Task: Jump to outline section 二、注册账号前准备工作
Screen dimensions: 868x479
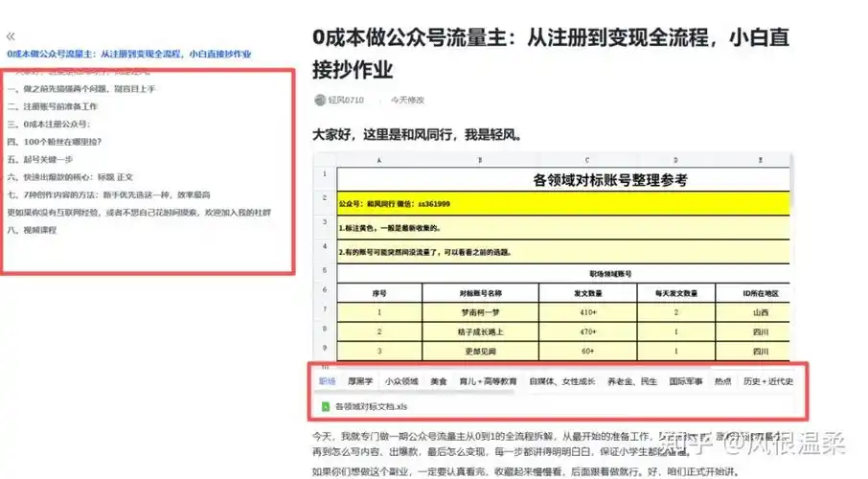Action: (52, 106)
